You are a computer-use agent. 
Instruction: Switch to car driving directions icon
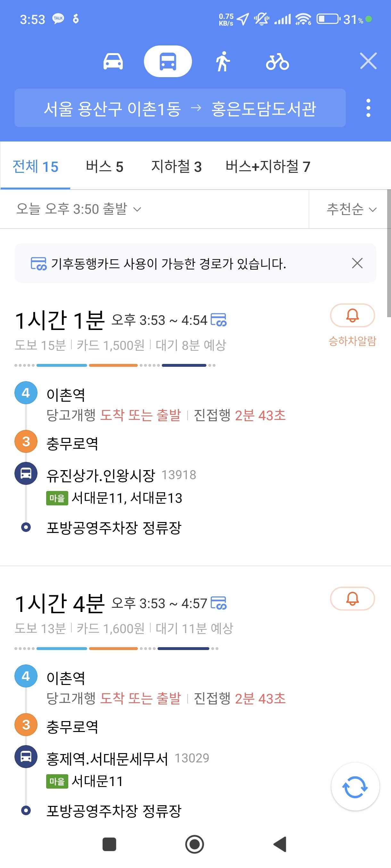(113, 61)
